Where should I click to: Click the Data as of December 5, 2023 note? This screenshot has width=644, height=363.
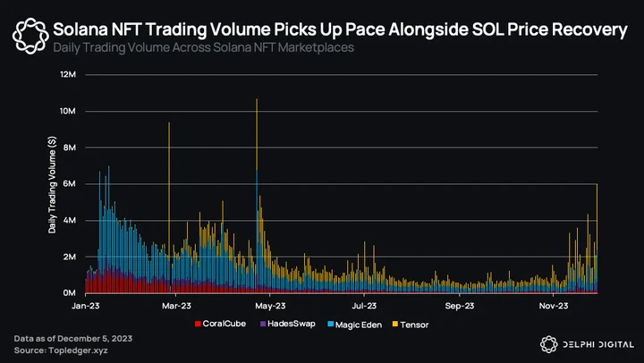[73, 339]
